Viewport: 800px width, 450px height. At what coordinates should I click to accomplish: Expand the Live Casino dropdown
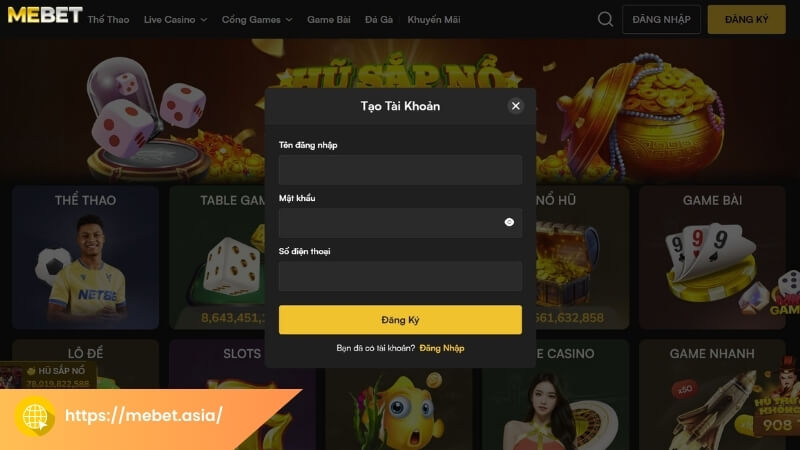[x=176, y=19]
